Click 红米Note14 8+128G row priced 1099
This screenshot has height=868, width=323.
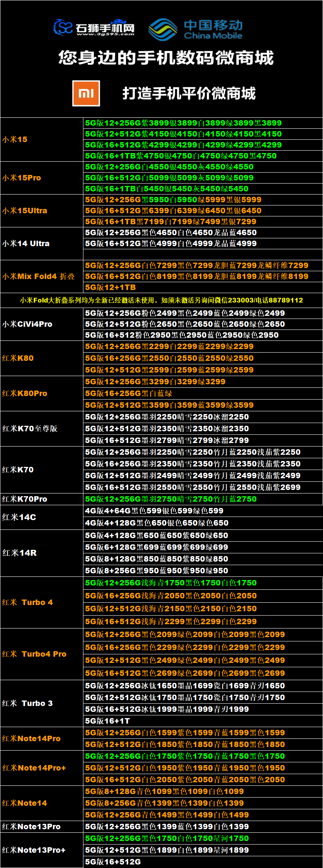(203, 791)
